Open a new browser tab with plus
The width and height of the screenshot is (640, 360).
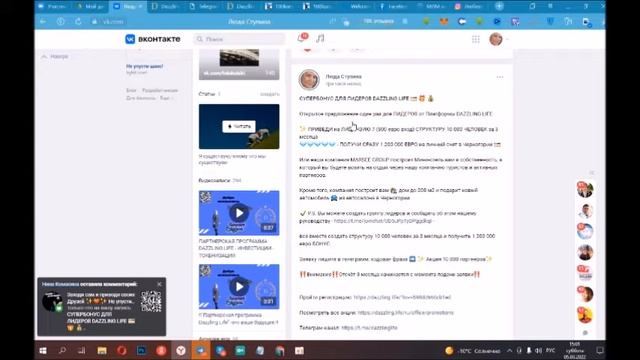499,7
